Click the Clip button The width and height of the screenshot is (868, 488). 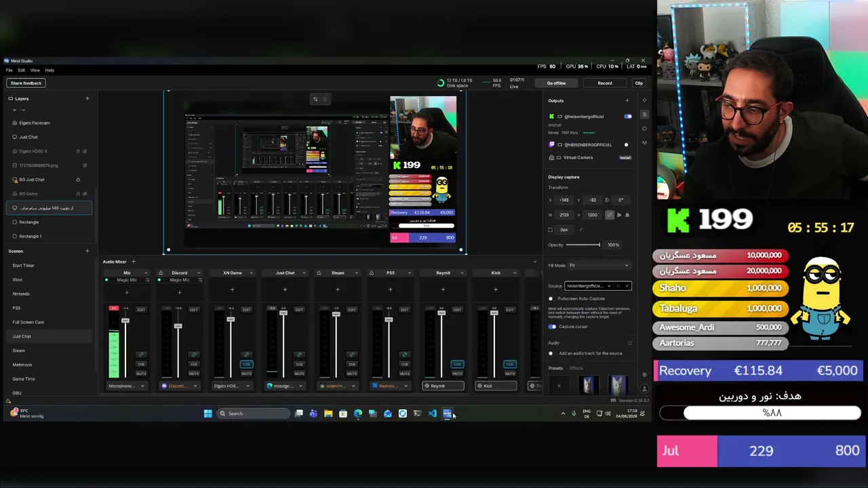pyautogui.click(x=639, y=83)
